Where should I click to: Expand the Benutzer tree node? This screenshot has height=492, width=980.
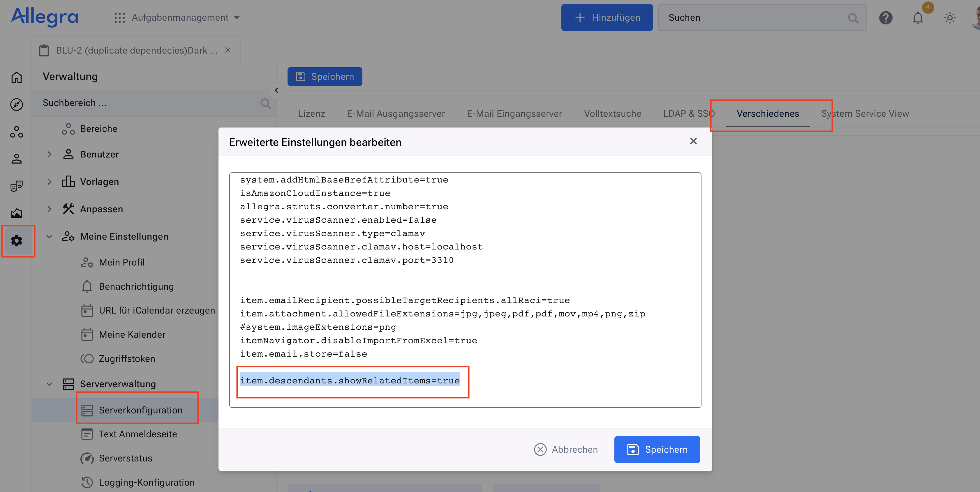point(50,154)
